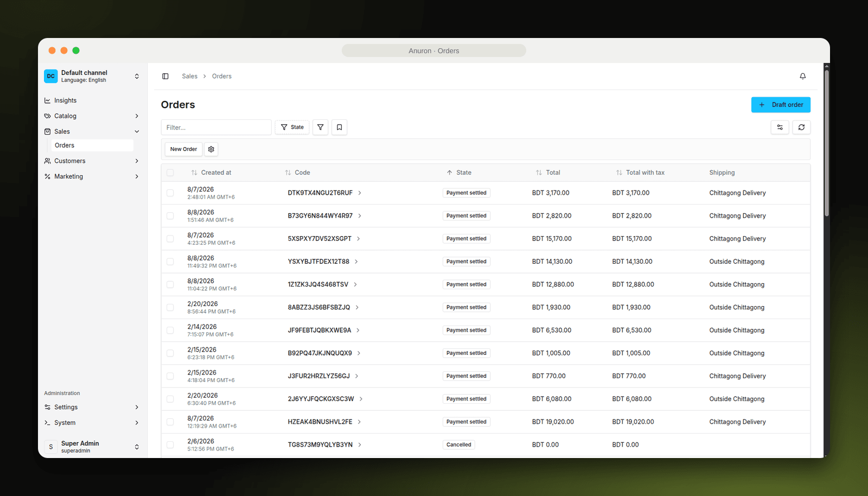Click the Insights chart icon
The height and width of the screenshot is (496, 868).
(x=48, y=100)
